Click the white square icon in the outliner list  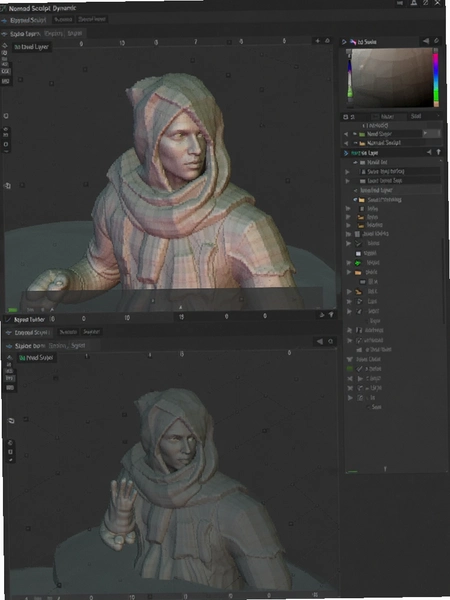pos(358,253)
